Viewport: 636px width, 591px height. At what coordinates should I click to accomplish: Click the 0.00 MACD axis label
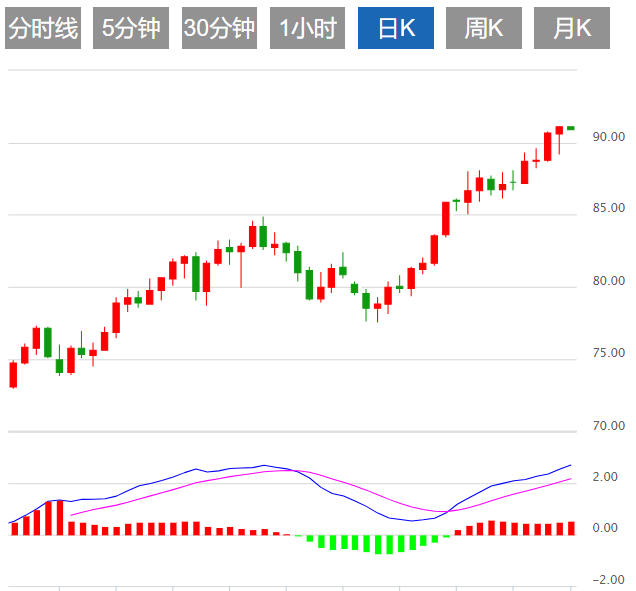[x=604, y=528]
